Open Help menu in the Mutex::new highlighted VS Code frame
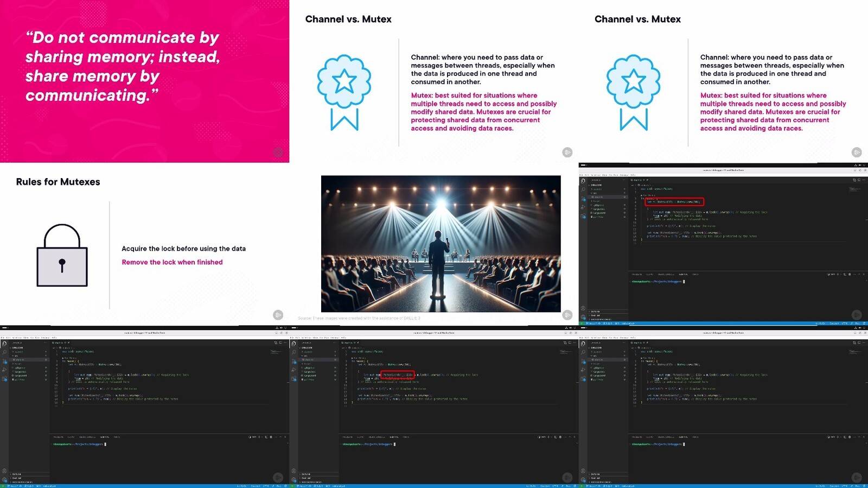The height and width of the screenshot is (488, 868). click(x=633, y=175)
